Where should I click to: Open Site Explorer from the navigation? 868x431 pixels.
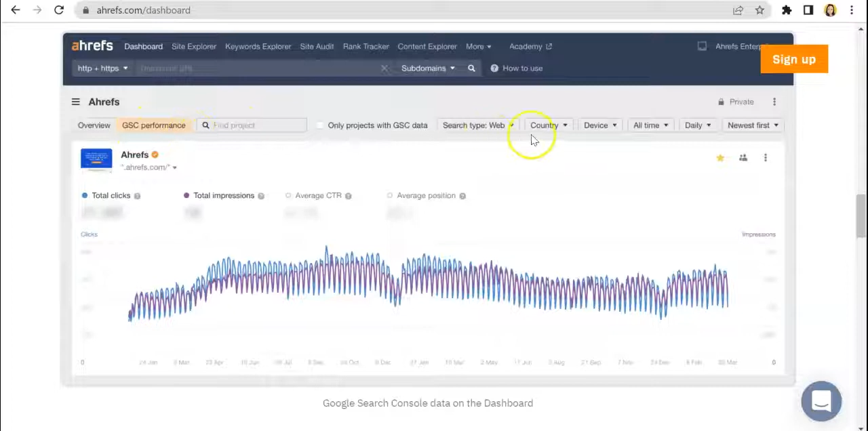click(x=193, y=47)
